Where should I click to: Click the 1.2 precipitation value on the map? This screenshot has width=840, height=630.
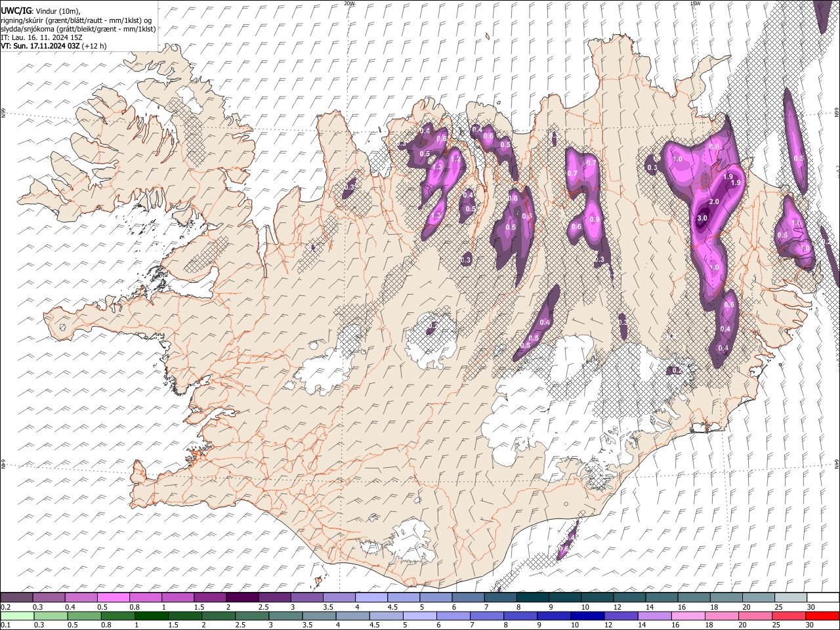tap(455, 159)
